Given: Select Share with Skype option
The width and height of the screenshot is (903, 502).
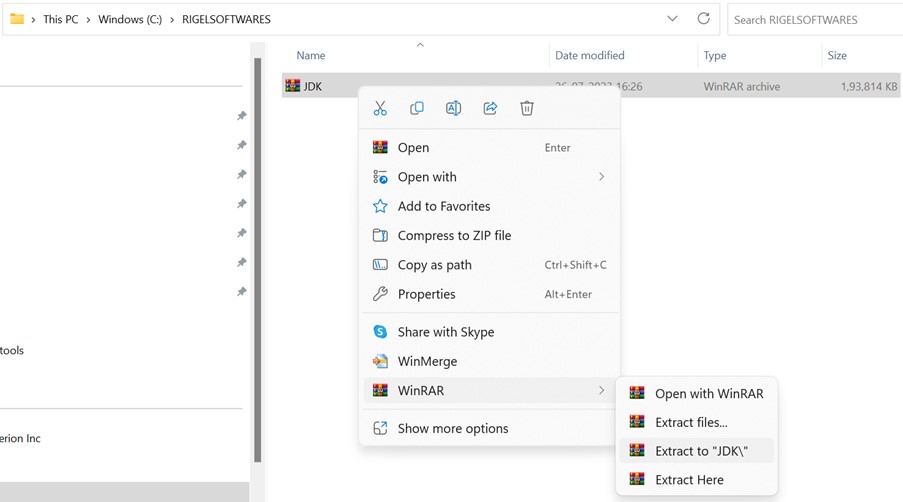Looking at the screenshot, I should coord(445,332).
